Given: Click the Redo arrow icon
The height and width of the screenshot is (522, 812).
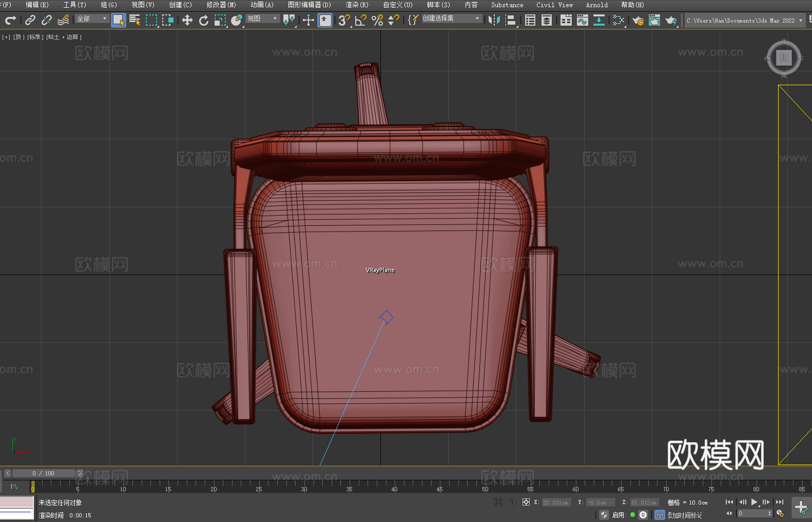Looking at the screenshot, I should 10,20.
